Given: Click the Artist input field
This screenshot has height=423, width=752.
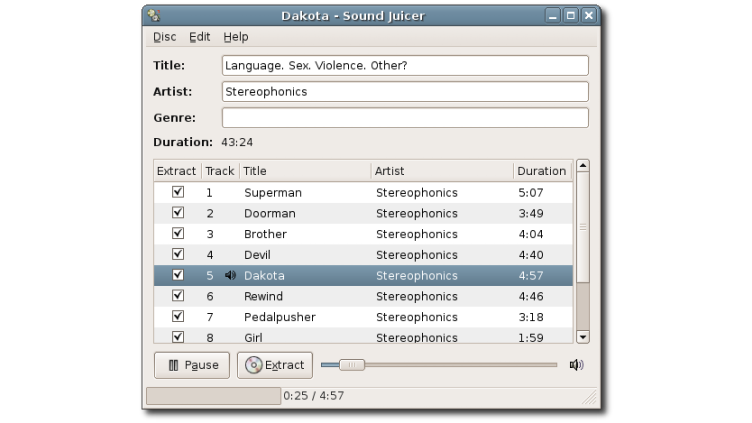Looking at the screenshot, I should click(x=405, y=91).
